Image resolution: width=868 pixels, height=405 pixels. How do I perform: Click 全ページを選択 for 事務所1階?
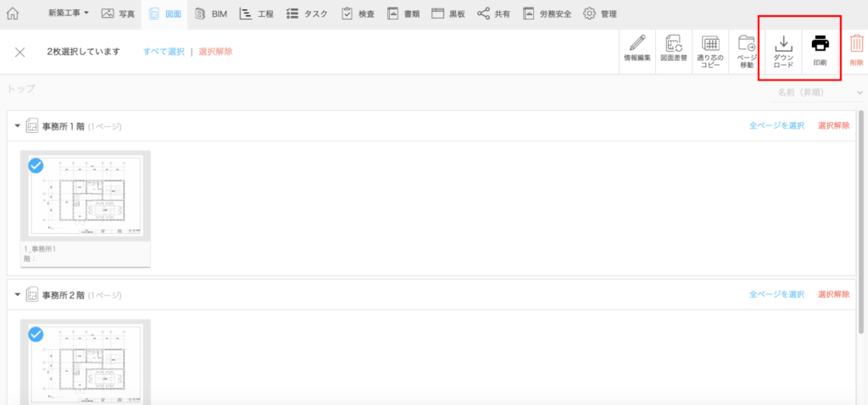point(776,126)
